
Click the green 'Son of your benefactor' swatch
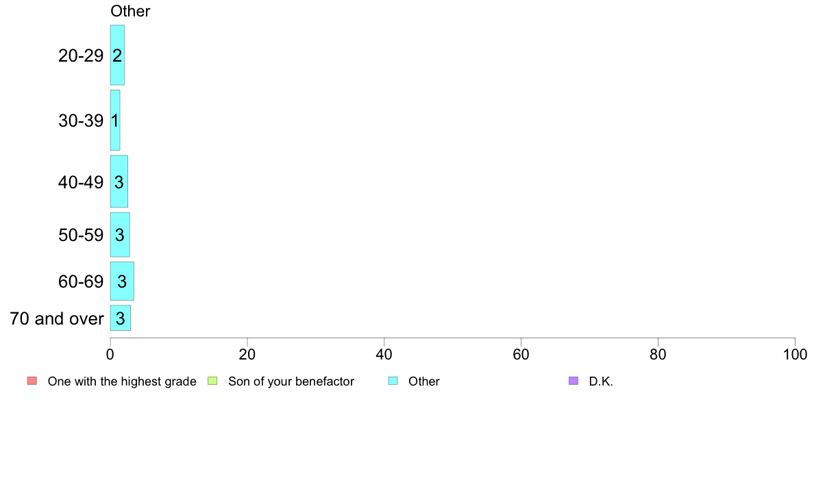[212, 381]
